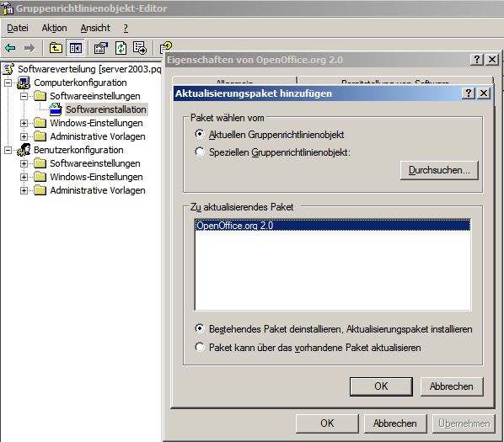Choose Bestehendes Paket deinstallieren radio option
Screen dimensions: 504x442
point(200,328)
